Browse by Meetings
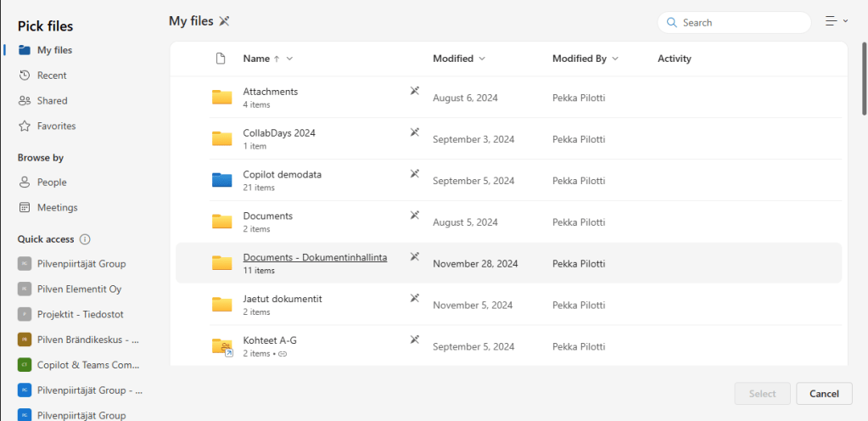Viewport: 868px width, 421px height. click(x=57, y=207)
